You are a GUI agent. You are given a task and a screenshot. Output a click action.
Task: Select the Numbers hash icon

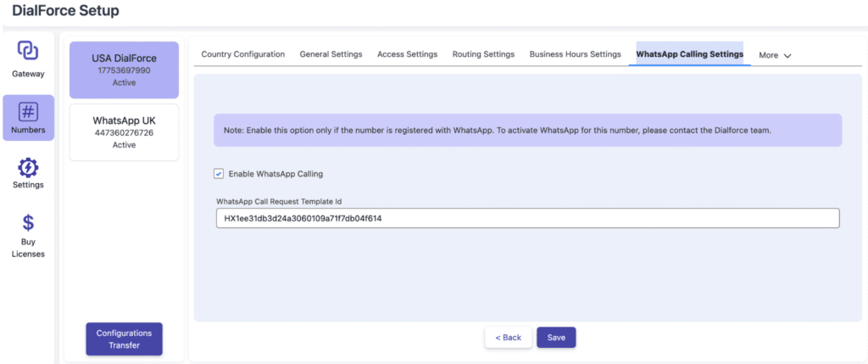tap(28, 112)
